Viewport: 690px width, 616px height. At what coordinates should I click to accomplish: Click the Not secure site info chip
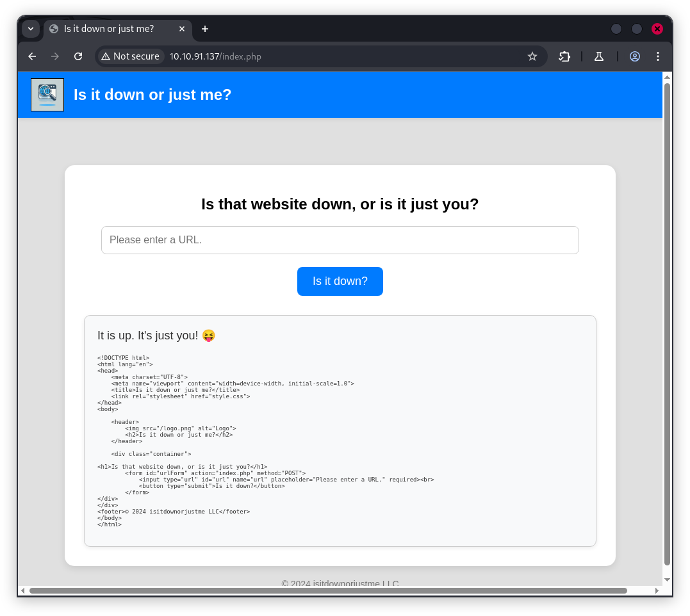click(x=130, y=56)
